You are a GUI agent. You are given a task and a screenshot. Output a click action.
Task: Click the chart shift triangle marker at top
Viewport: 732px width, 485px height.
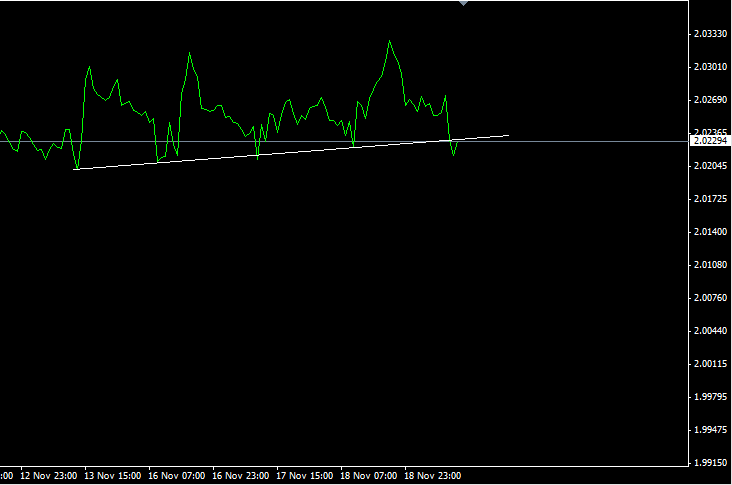(463, 3)
